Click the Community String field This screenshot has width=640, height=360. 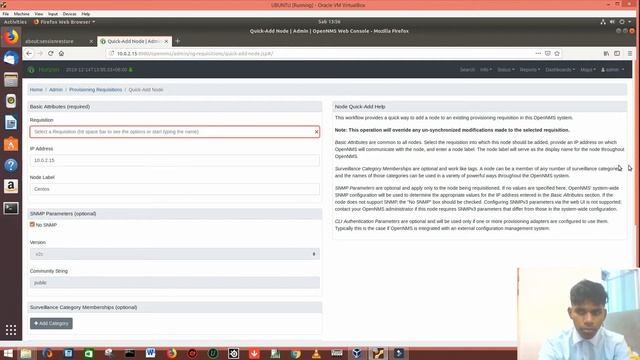[x=175, y=282]
